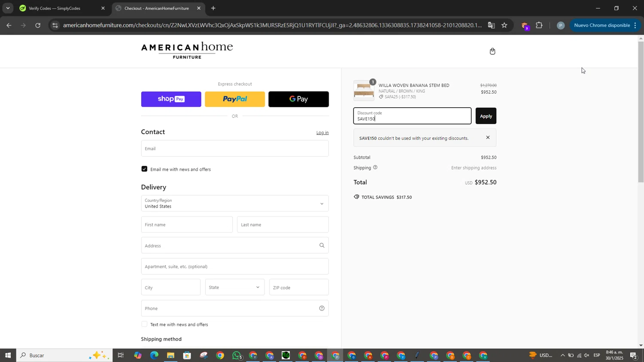Close the Verify Codes SimplyCodes tab
This screenshot has height=362, width=644.
[103, 8]
